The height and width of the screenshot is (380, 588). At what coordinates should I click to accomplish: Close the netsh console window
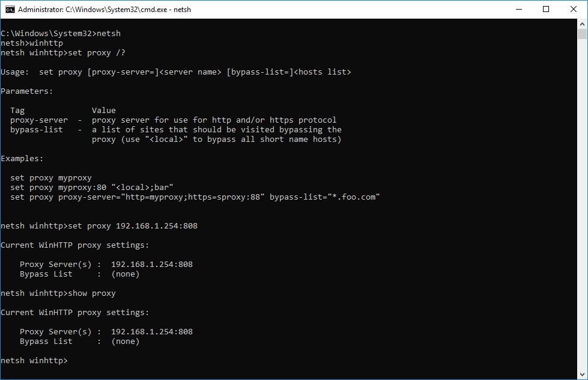click(574, 9)
